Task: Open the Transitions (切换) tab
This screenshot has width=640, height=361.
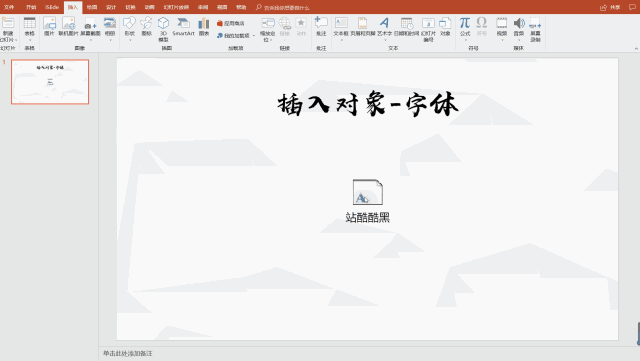Action: [x=131, y=7]
